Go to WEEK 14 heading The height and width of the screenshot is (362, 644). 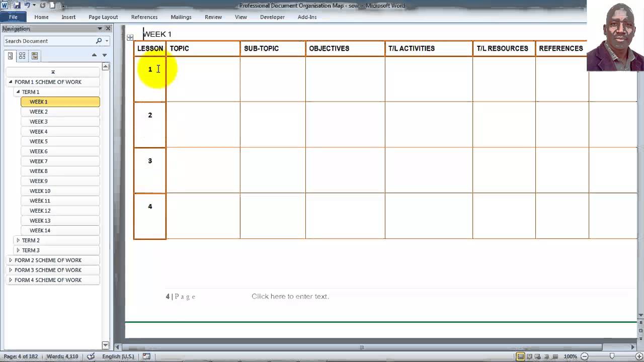[60, 230]
